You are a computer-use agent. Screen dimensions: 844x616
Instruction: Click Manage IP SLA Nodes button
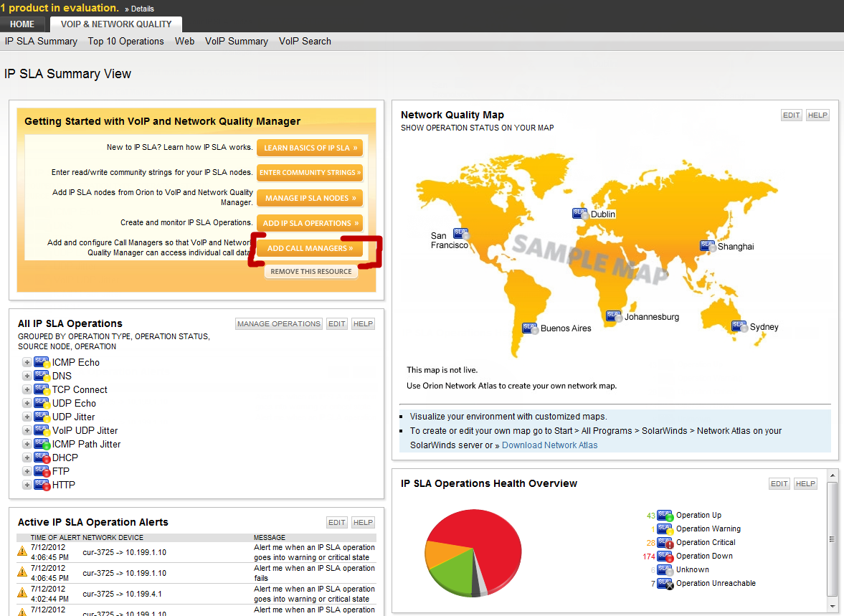tap(310, 198)
